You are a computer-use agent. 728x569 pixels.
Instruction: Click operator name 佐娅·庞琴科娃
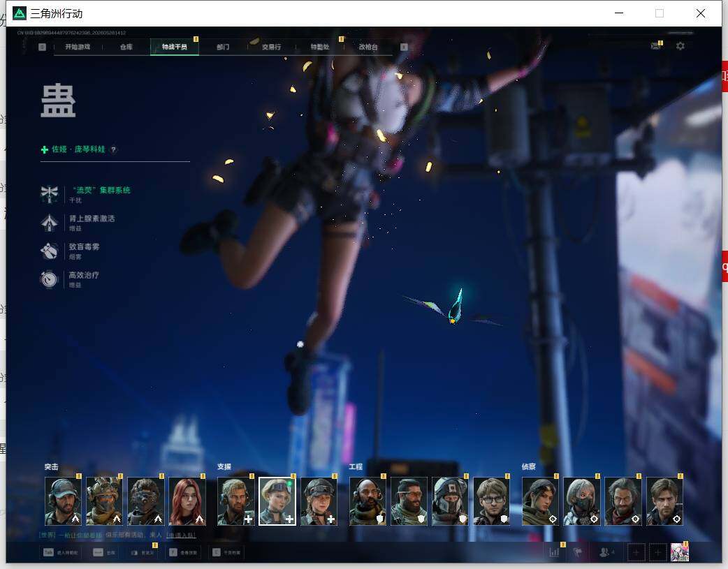pos(78,149)
